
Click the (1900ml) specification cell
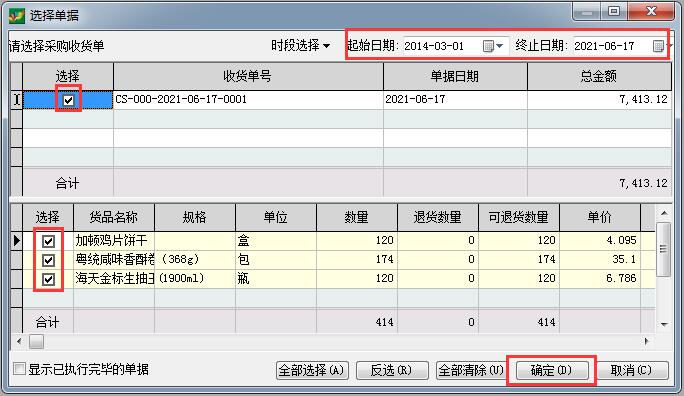[x=195, y=278]
